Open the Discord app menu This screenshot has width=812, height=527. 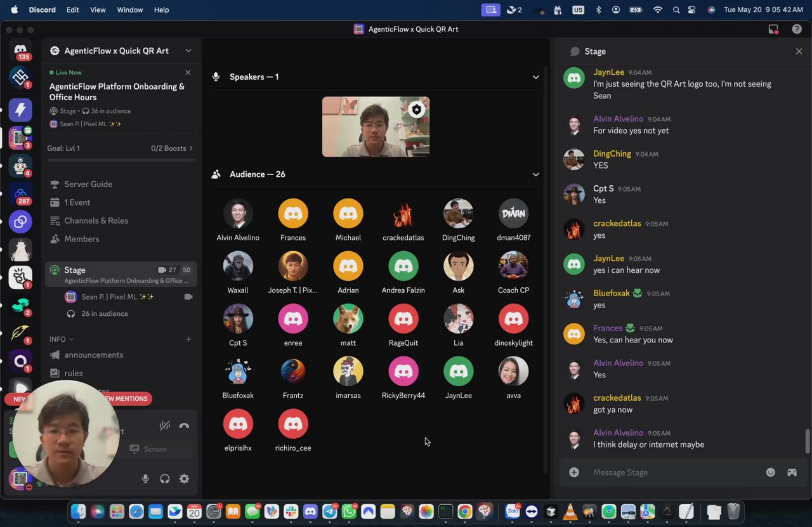(x=43, y=10)
